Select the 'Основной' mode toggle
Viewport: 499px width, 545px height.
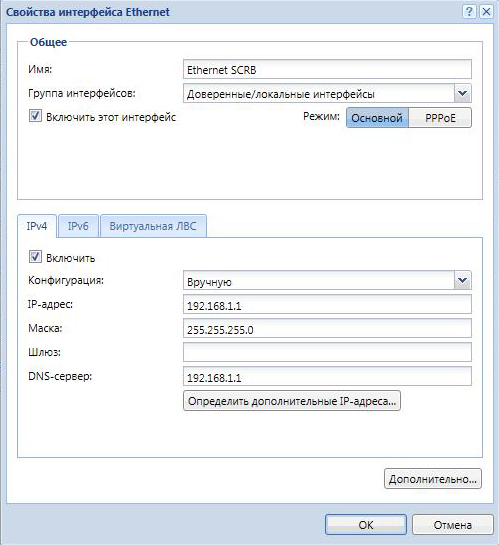[377, 118]
